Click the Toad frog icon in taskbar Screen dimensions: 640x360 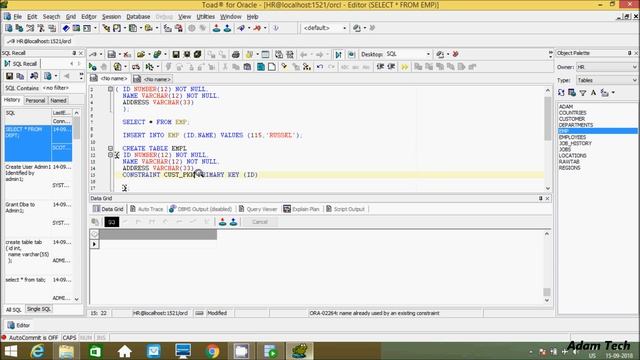pos(300,351)
